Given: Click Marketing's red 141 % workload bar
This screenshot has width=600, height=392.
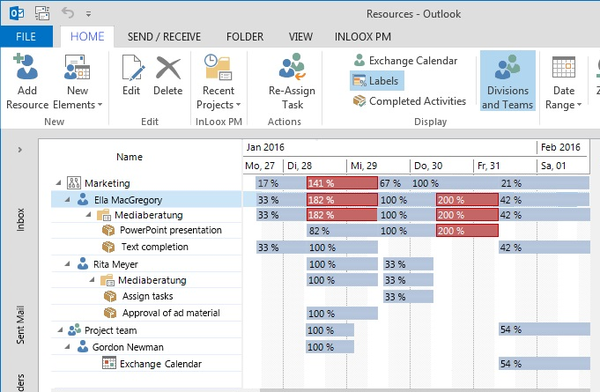Looking at the screenshot, I should pyautogui.click(x=342, y=183).
